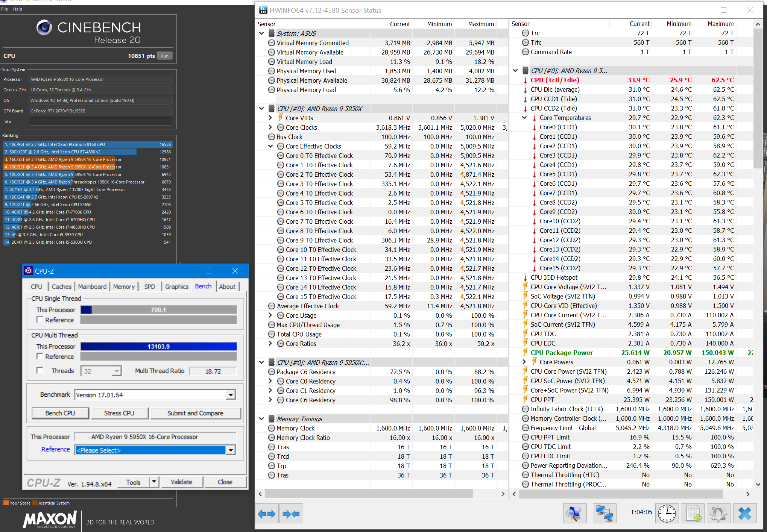Screen dimensions: 767x532
Task: Collapse the Core Effective Clocks tree
Action: (x=270, y=146)
